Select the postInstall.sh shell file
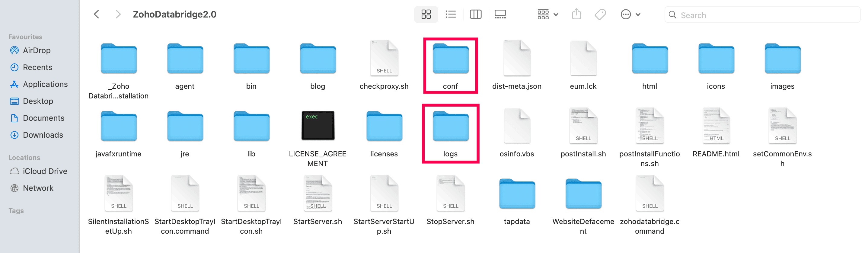Screen dimensions: 868x253 coord(583,125)
